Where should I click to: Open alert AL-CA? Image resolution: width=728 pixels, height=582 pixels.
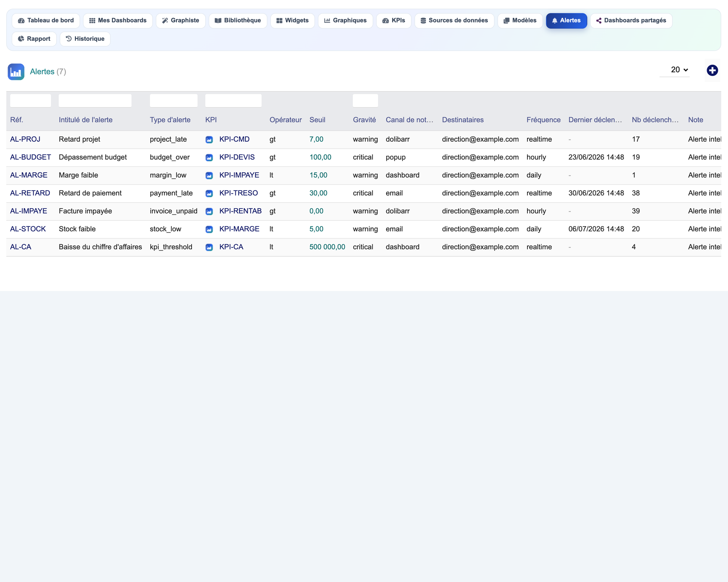click(x=21, y=247)
